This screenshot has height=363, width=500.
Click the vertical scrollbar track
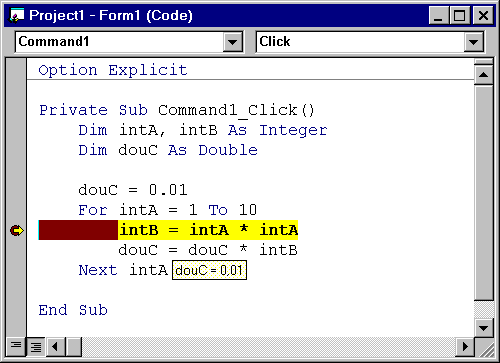point(483,192)
